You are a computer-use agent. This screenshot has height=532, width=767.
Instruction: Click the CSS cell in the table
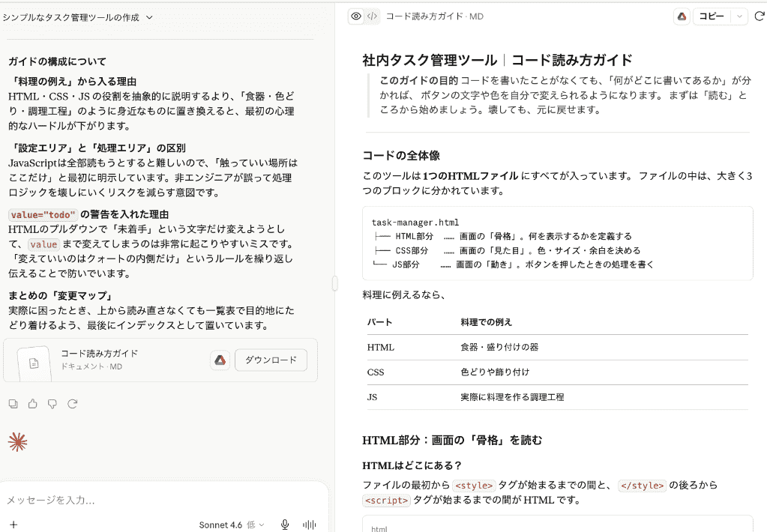376,372
